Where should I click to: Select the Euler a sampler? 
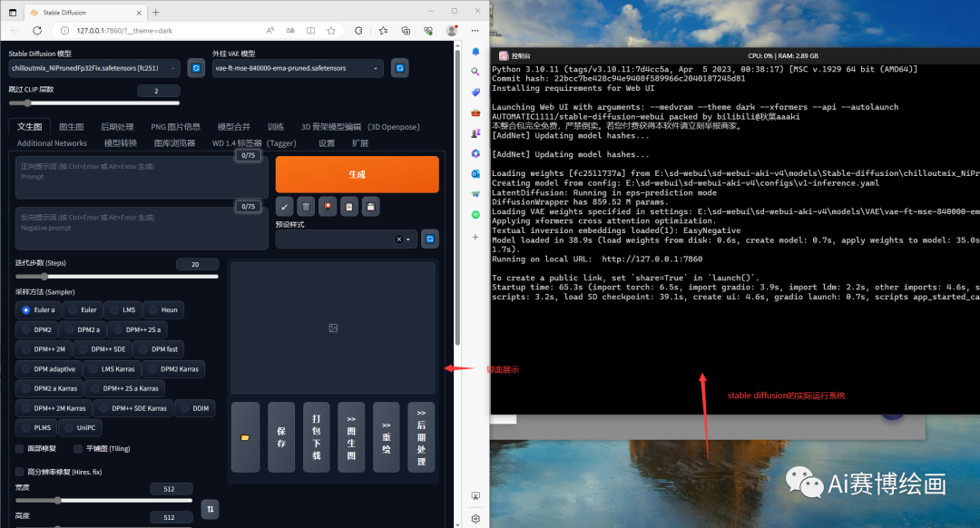point(38,310)
